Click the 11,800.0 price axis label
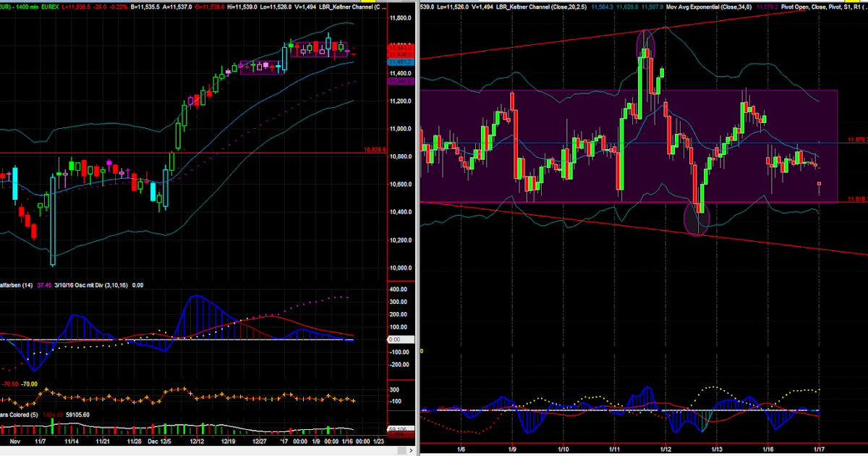 pos(401,19)
